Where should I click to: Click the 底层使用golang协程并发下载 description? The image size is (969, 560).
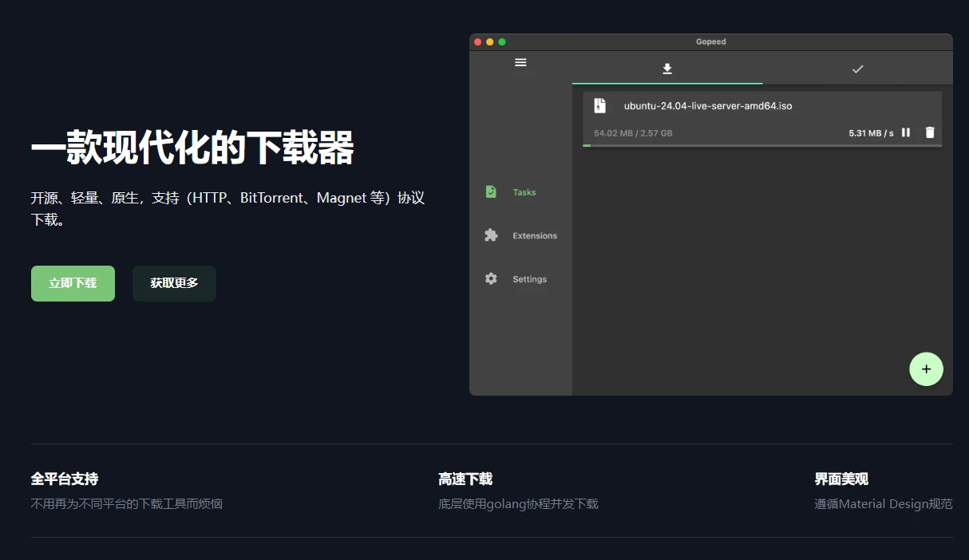pos(518,504)
